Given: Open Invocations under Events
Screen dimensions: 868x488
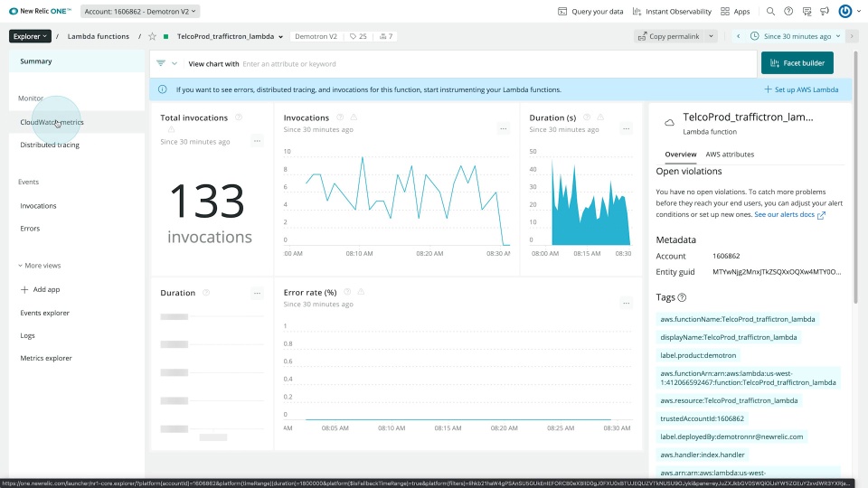Looking at the screenshot, I should pyautogui.click(x=77, y=206).
